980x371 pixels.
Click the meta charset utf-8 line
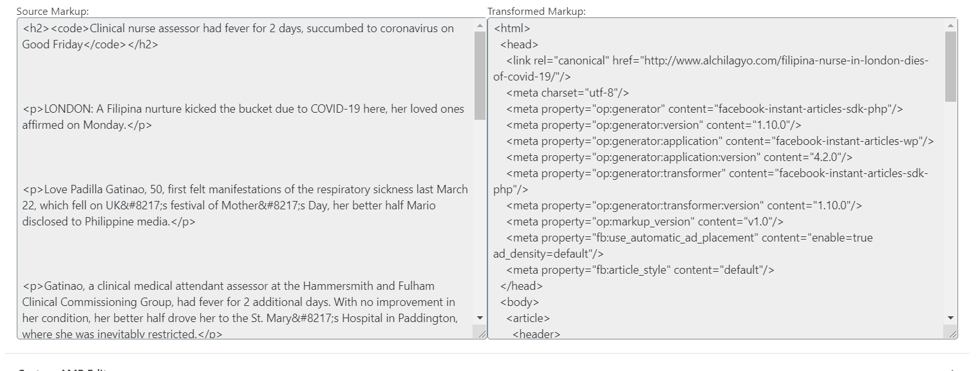pos(567,93)
